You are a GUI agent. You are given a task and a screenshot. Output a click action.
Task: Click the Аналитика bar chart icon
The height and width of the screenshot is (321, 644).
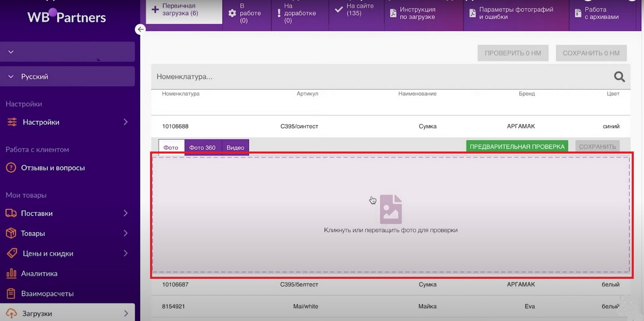pos(11,273)
